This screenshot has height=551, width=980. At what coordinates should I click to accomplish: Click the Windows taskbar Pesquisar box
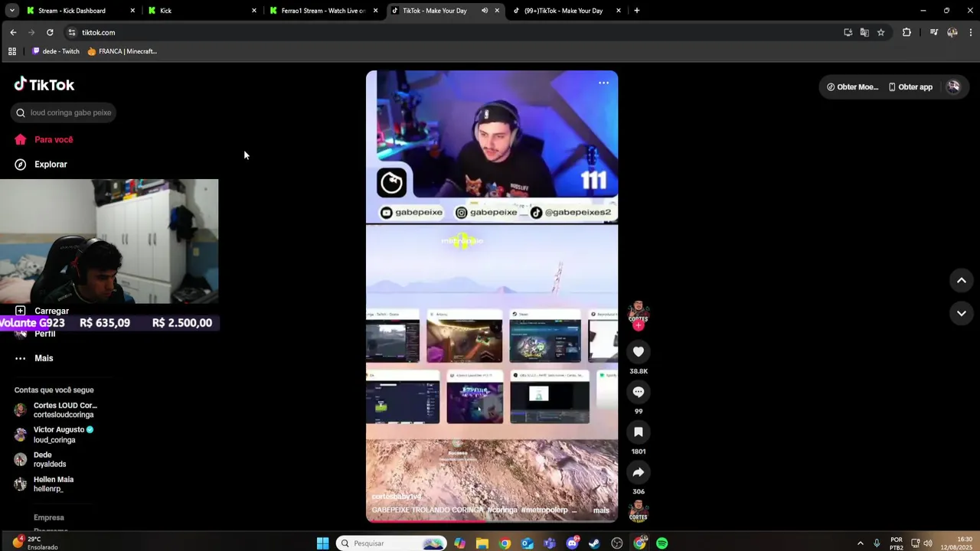point(392,543)
